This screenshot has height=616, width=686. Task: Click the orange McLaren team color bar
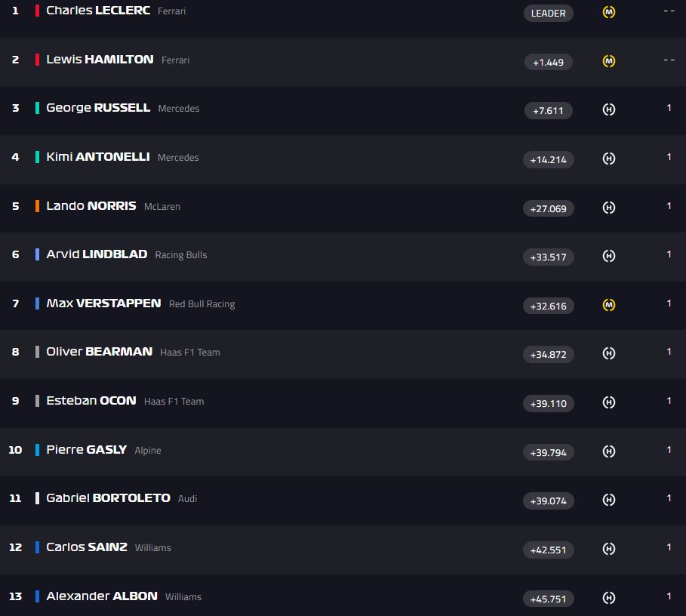pyautogui.click(x=37, y=206)
